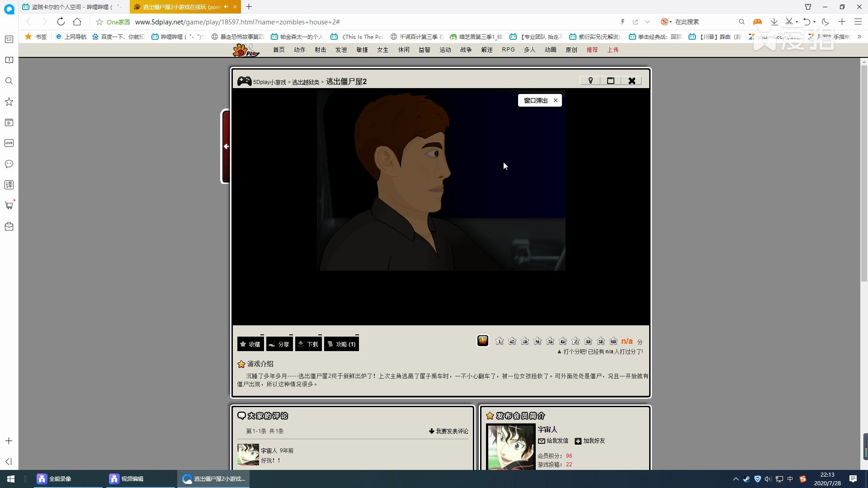Open 全能录像 taskbar app
The image size is (868, 488).
68,479
